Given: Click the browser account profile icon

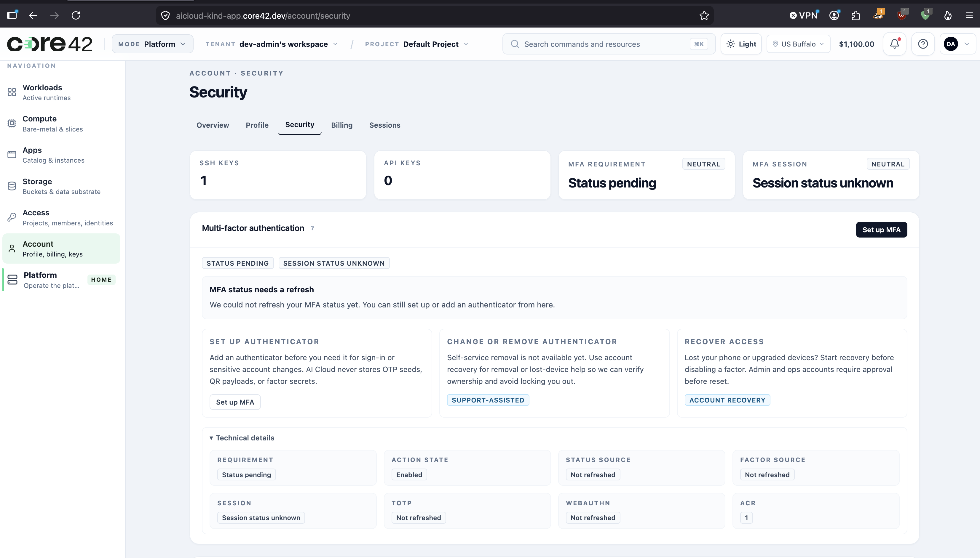Looking at the screenshot, I should (x=834, y=15).
